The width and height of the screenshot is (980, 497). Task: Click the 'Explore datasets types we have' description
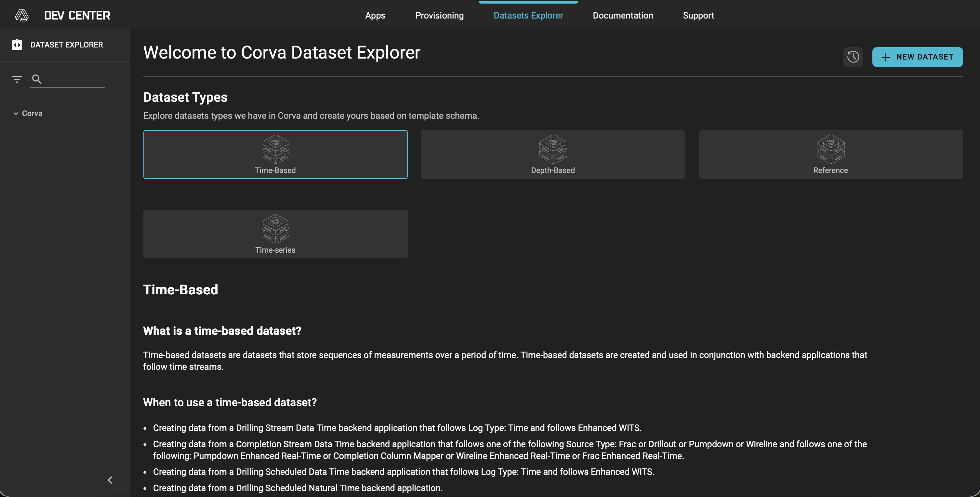click(x=311, y=116)
